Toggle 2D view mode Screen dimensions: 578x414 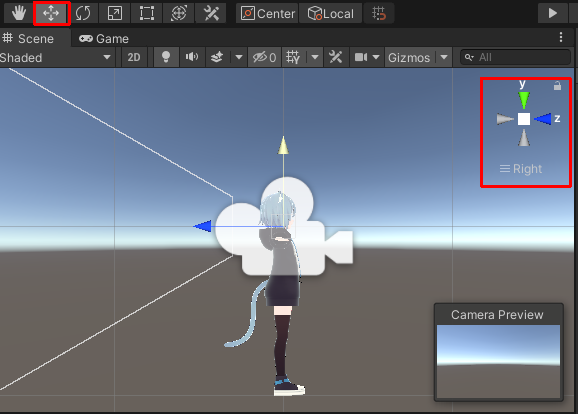134,57
